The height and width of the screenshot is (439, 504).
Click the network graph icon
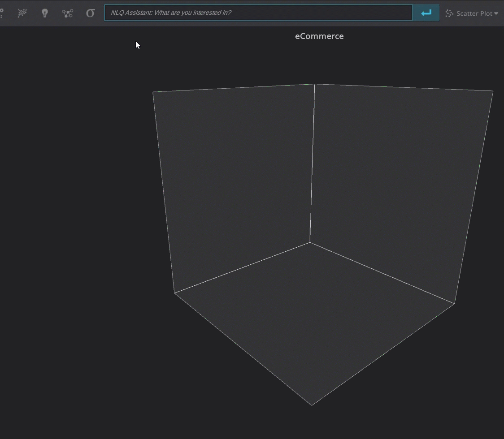(68, 13)
